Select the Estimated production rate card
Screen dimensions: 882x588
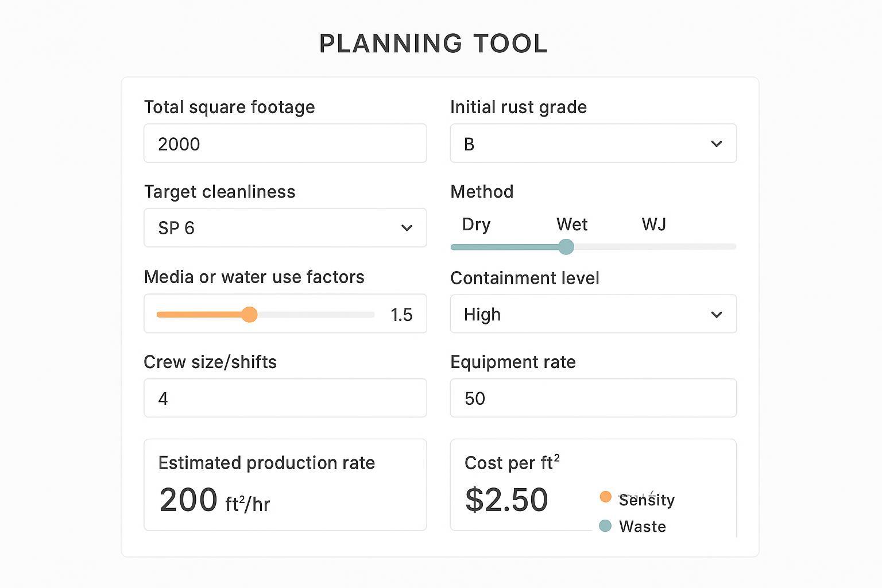[285, 484]
